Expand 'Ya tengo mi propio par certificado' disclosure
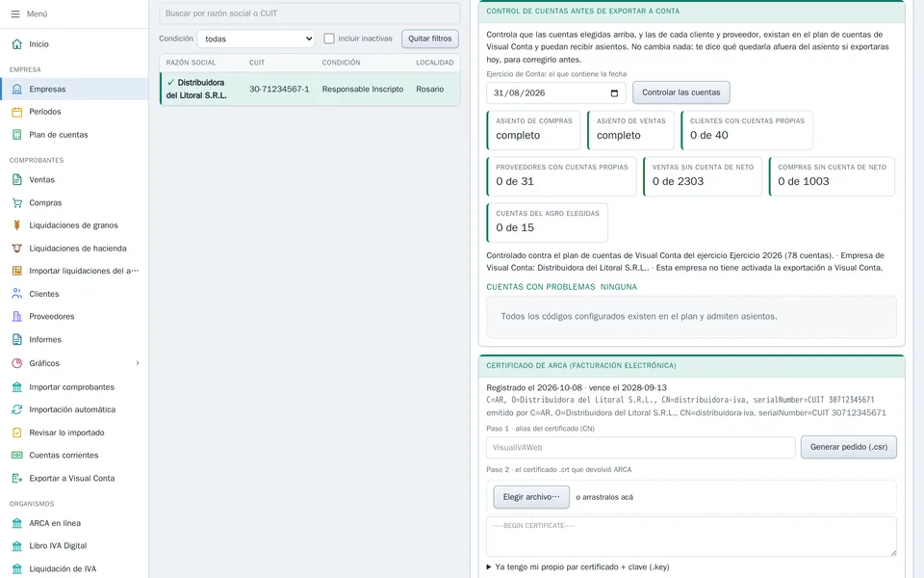This screenshot has height=578, width=924. [577, 566]
